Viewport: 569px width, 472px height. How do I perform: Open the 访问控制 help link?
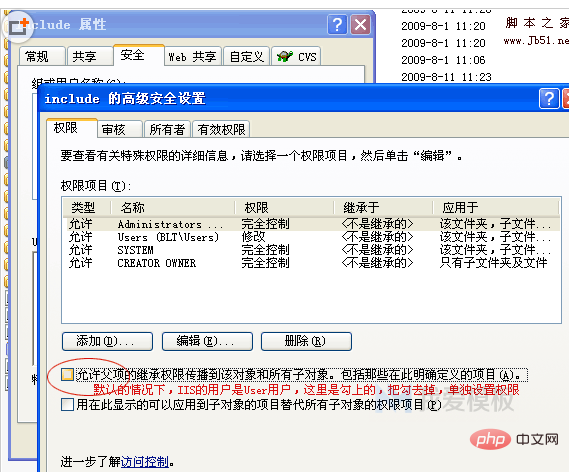(145, 462)
